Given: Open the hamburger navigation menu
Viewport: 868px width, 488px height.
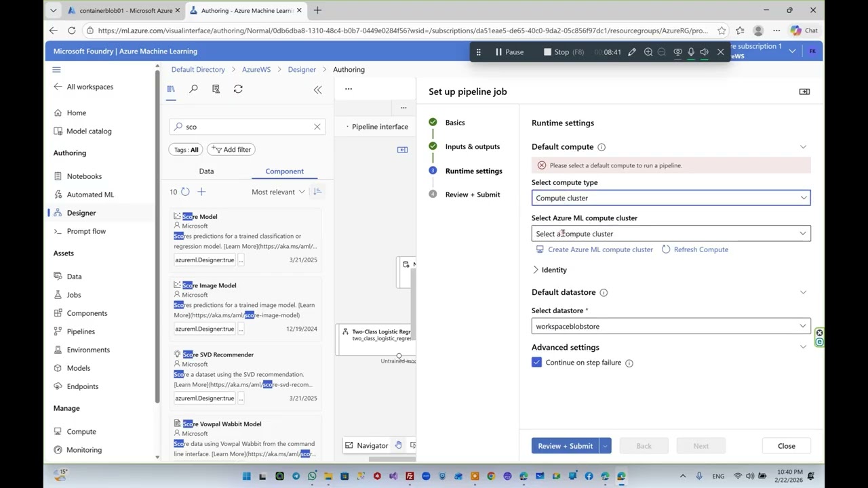Looking at the screenshot, I should [57, 69].
